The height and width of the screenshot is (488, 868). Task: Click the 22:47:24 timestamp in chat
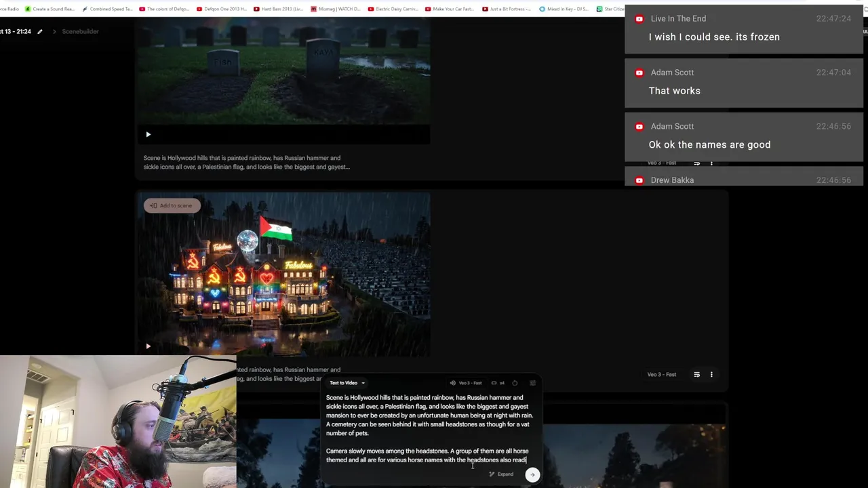click(x=833, y=19)
